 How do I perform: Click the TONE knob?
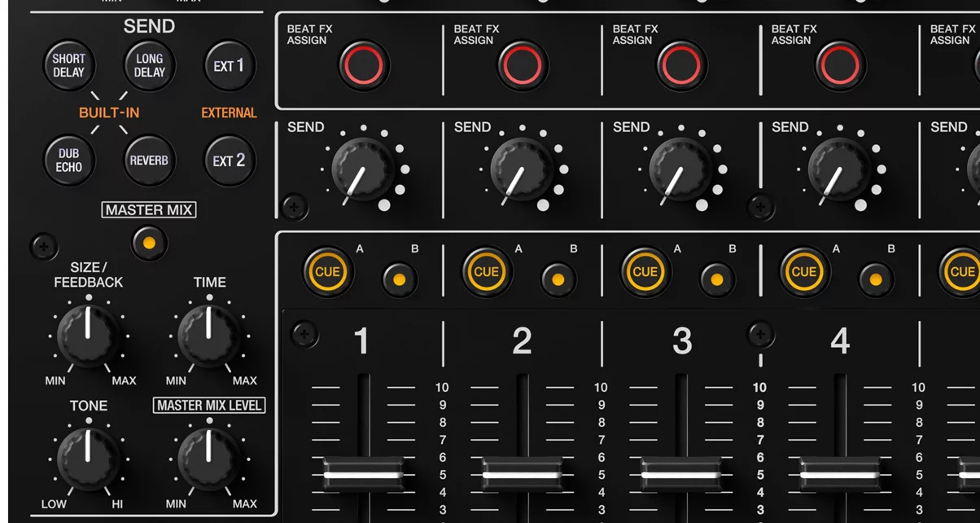[88, 459]
